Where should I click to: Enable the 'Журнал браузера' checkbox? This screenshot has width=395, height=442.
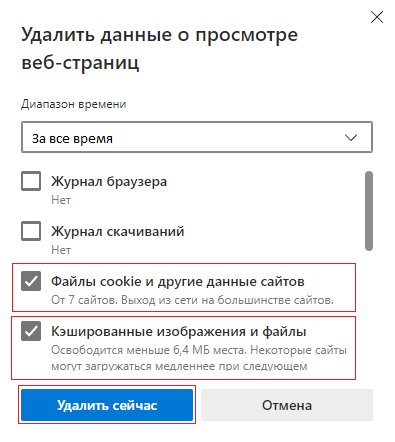pos(31,181)
